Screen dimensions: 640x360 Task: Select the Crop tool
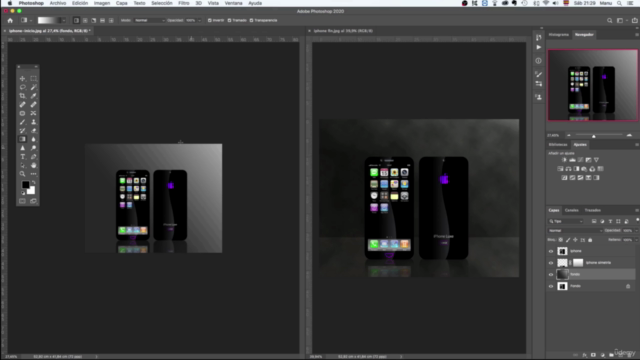pyautogui.click(x=22, y=96)
